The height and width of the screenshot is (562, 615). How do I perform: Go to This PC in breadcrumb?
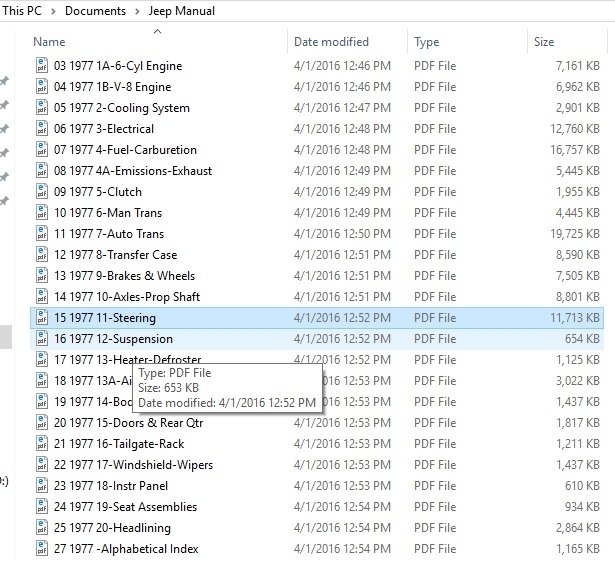[22, 11]
